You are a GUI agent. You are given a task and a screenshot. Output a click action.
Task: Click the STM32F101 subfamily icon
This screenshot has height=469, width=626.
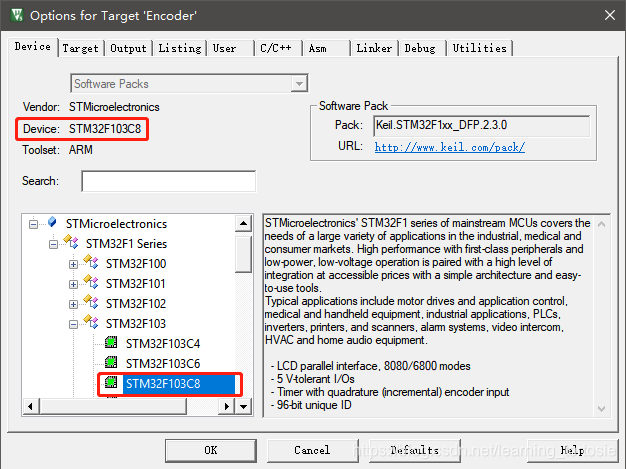click(x=91, y=281)
